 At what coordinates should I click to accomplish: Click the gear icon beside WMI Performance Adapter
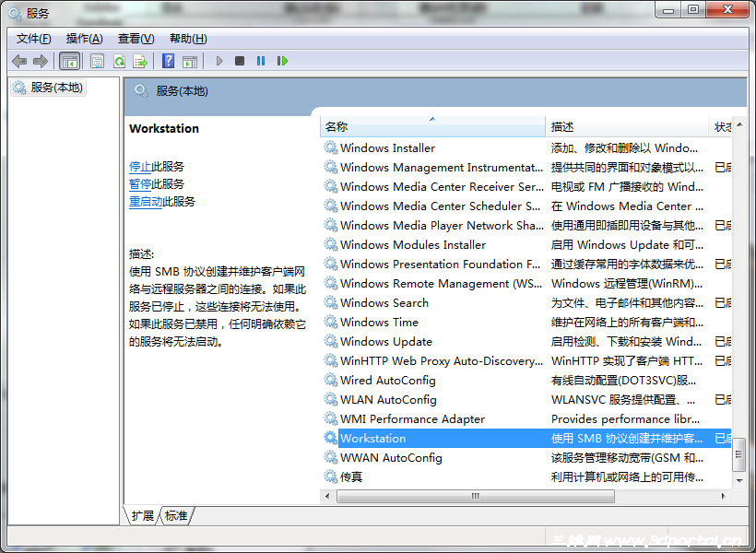tap(330, 418)
